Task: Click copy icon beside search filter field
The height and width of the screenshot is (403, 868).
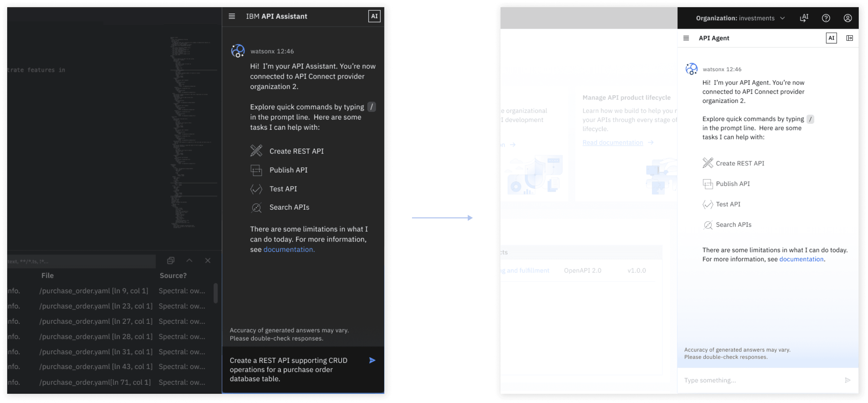Action: pyautogui.click(x=171, y=260)
